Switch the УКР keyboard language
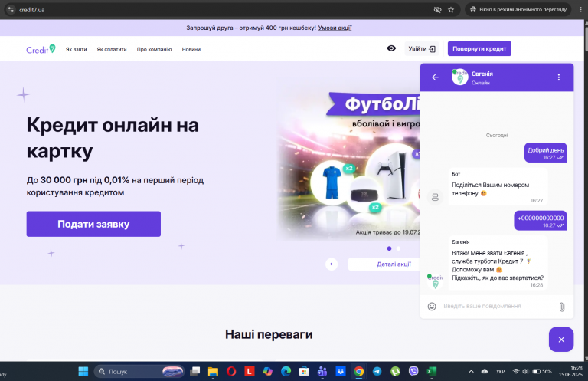This screenshot has width=588, height=381. coord(500,372)
